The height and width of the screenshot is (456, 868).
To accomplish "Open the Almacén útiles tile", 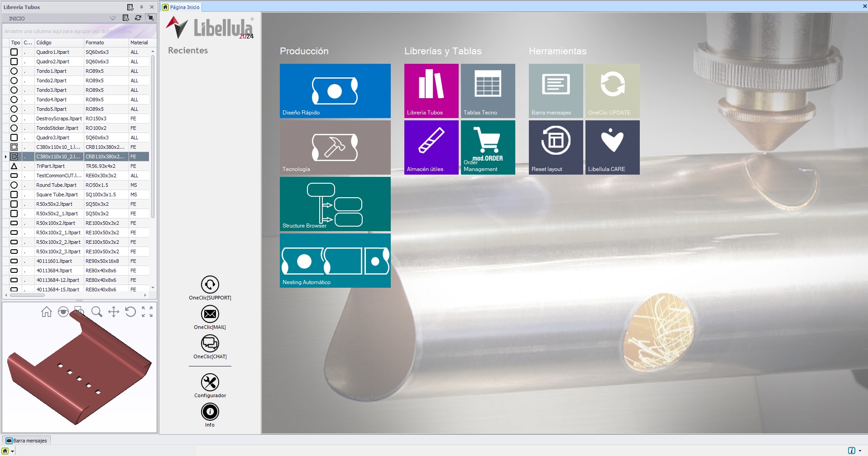I will tap(432, 147).
